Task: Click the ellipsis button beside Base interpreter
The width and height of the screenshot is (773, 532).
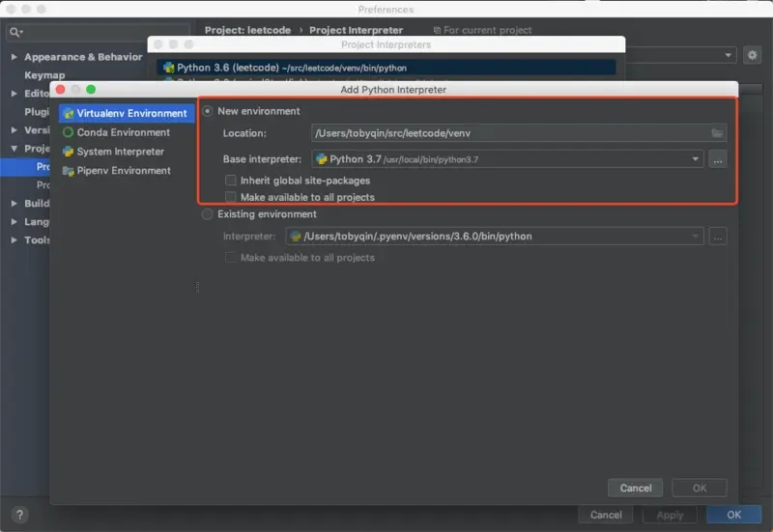Action: (718, 159)
